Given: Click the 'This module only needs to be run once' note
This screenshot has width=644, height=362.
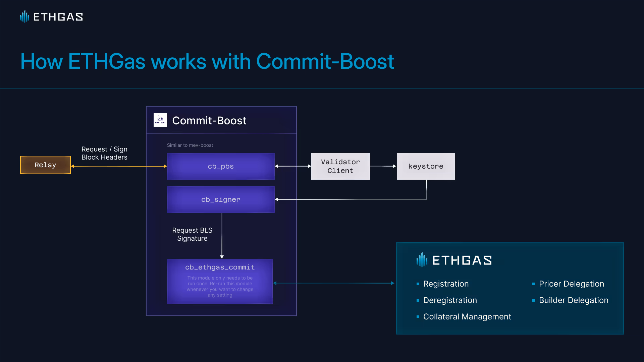Looking at the screenshot, I should [x=220, y=287].
